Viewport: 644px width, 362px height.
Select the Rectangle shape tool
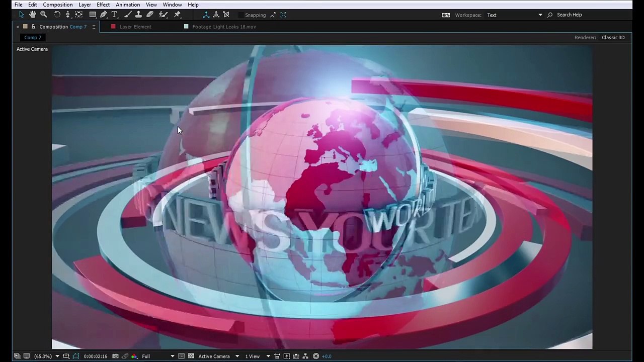(93, 15)
